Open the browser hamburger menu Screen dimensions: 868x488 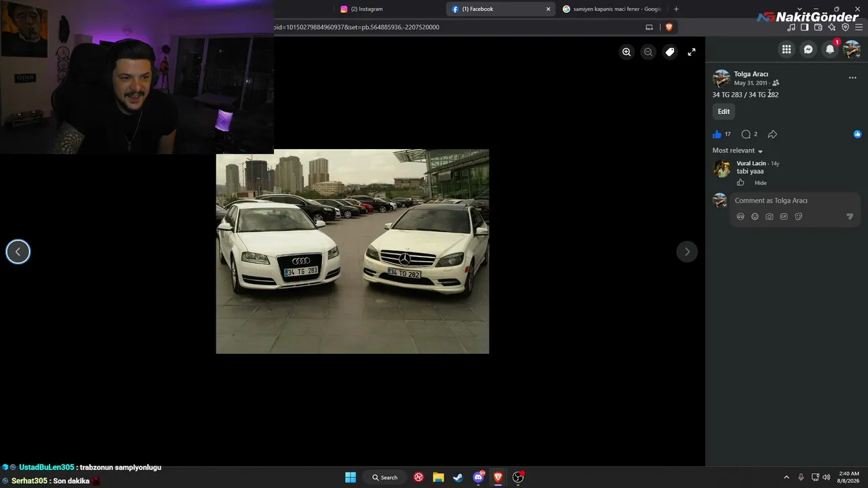pyautogui.click(x=859, y=27)
